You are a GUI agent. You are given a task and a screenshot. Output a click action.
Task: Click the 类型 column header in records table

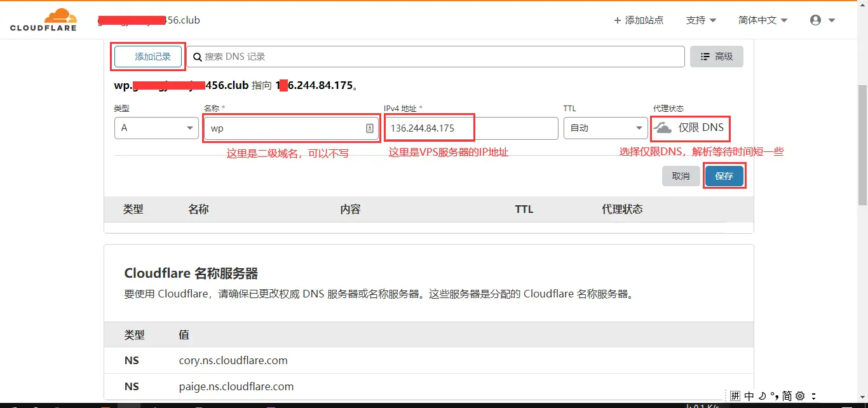[133, 209]
